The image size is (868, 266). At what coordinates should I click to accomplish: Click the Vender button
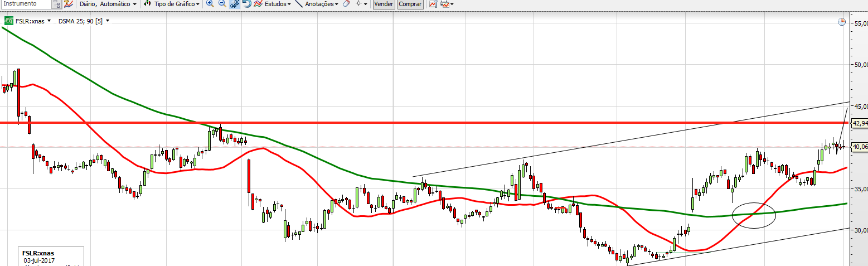[384, 4]
